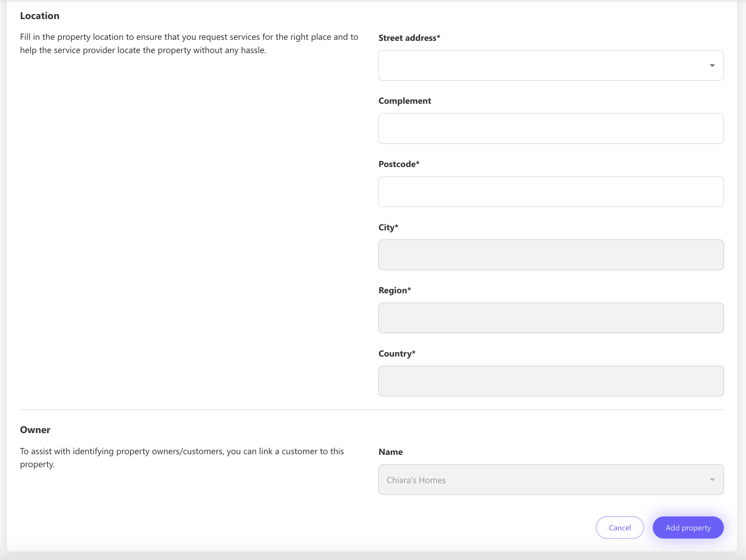Click the owner Name label

(x=390, y=452)
